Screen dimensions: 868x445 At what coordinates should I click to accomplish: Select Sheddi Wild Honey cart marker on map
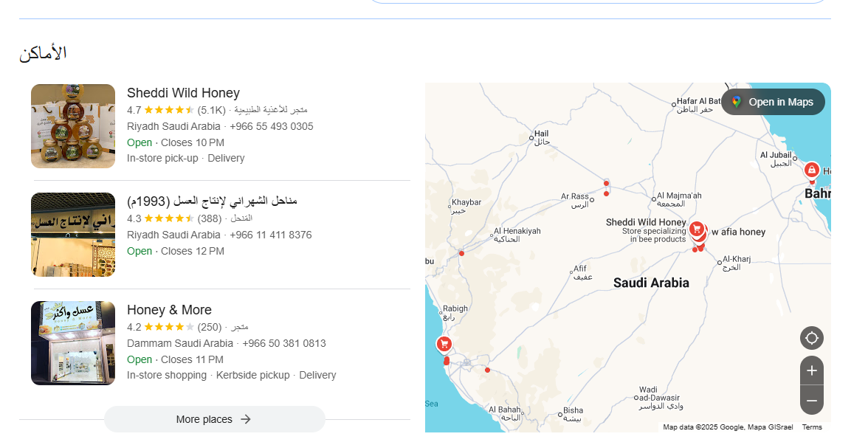696,228
